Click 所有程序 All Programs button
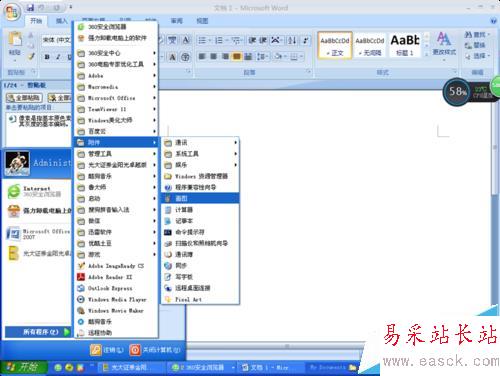The width and height of the screenshot is (500, 376). pos(38,332)
